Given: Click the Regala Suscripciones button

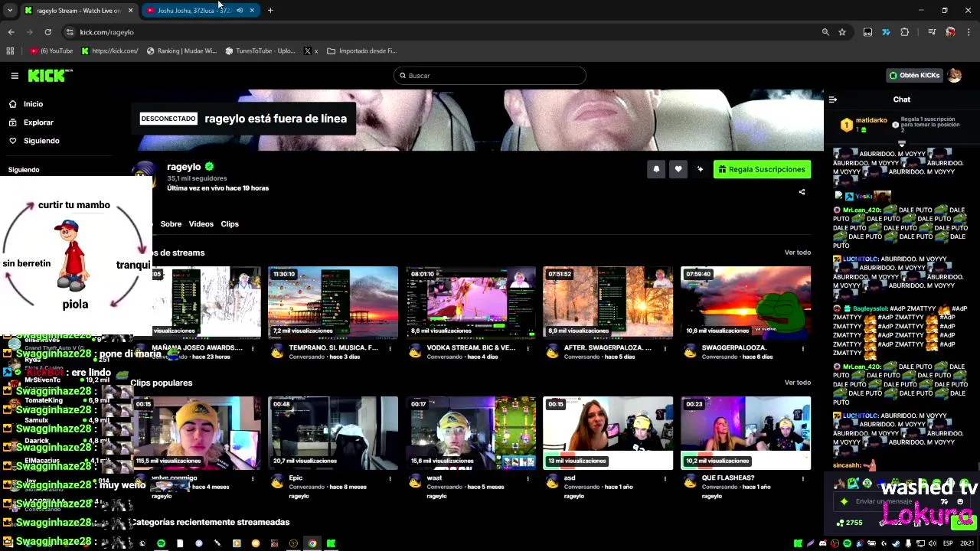Looking at the screenshot, I should (762, 169).
